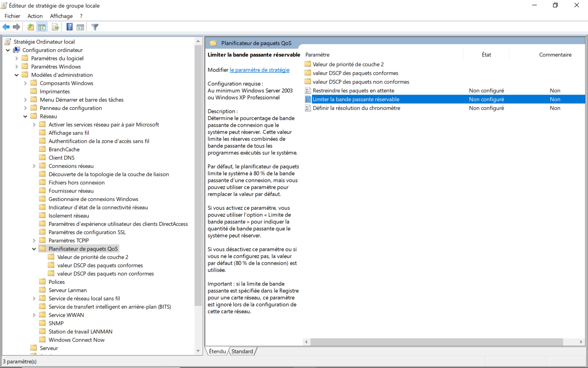The image size is (588, 368).
Task: Select Définir la résolution du chronomètre row
Action: click(x=445, y=108)
